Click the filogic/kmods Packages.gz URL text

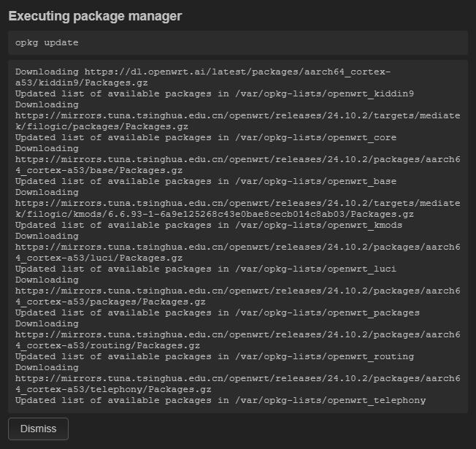click(215, 214)
